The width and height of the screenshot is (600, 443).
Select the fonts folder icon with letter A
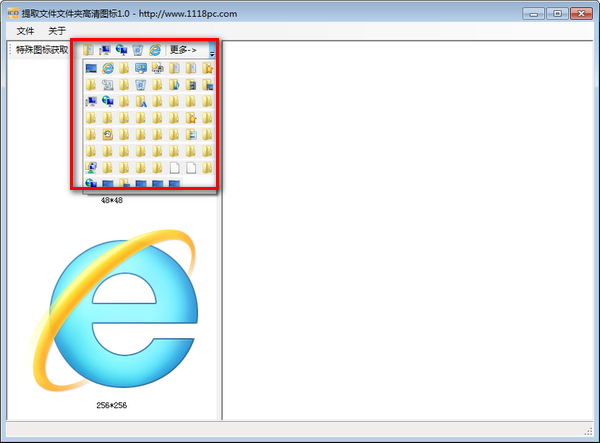(x=141, y=101)
